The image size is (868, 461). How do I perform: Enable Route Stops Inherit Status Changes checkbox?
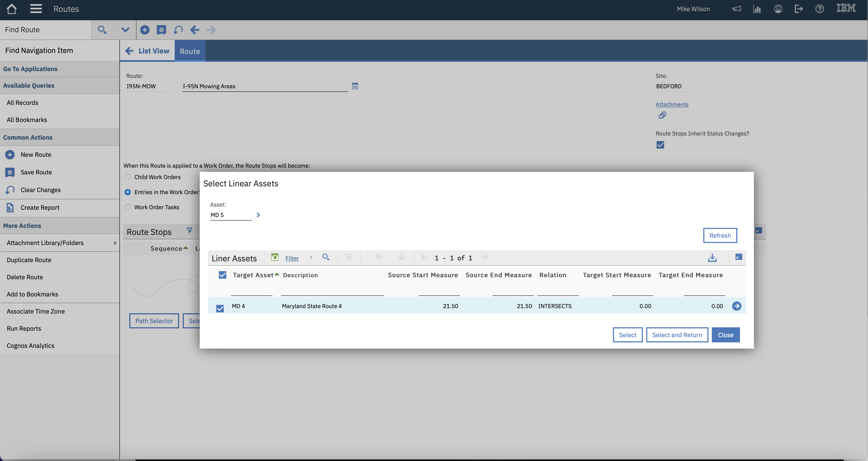[x=660, y=145]
